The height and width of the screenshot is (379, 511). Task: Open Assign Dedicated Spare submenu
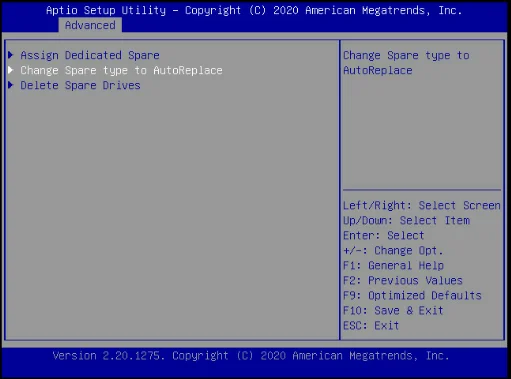coord(90,55)
